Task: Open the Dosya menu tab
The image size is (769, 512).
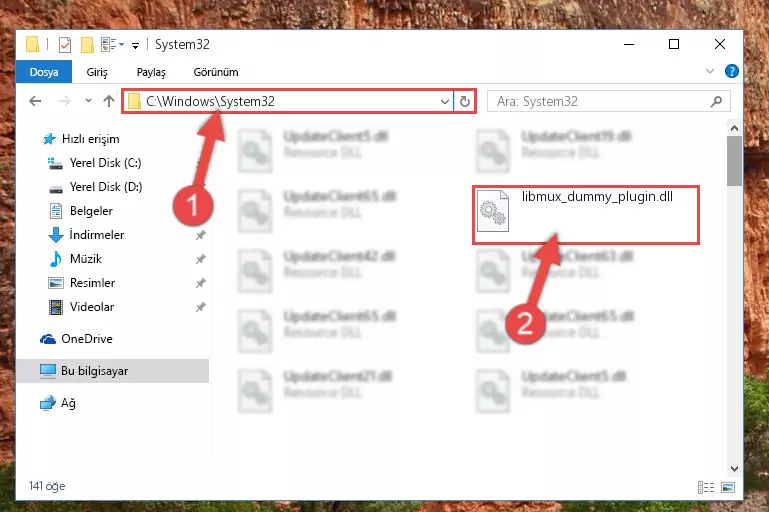Action: (x=44, y=72)
